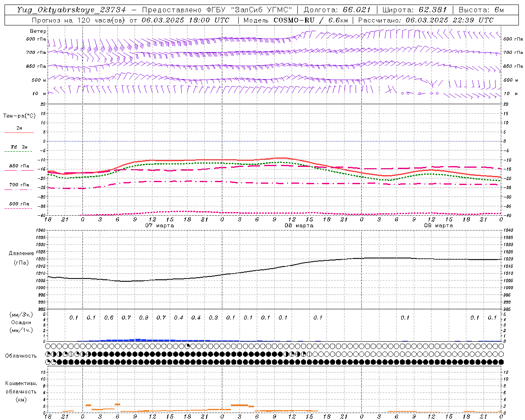Click the (мм/3ч.) units label
This screenshot has width=525, height=420.
(x=21, y=315)
